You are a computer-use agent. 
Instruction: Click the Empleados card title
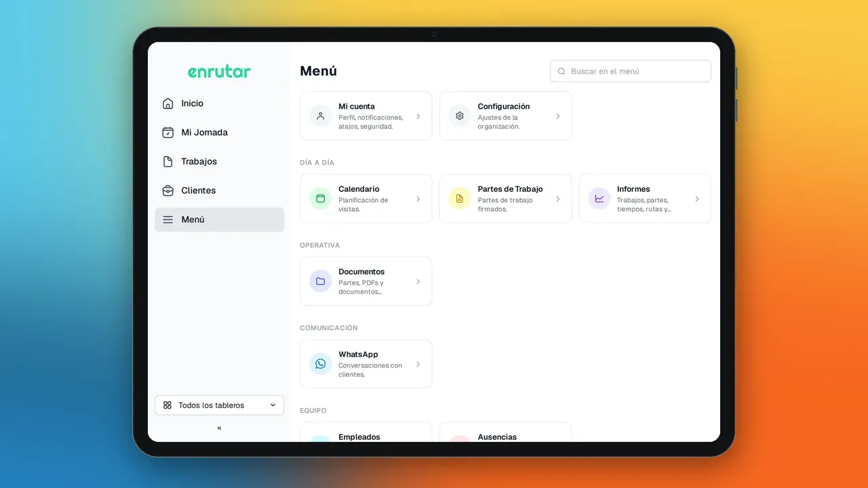click(359, 437)
